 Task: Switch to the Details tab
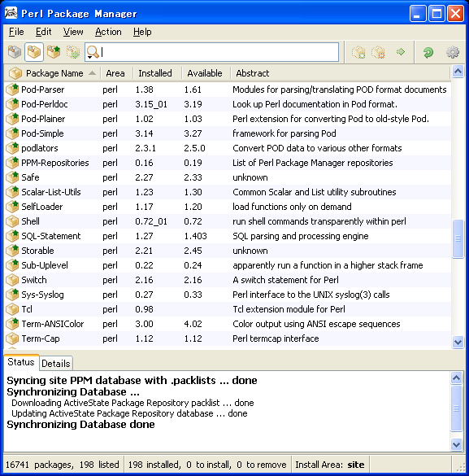[x=56, y=364]
